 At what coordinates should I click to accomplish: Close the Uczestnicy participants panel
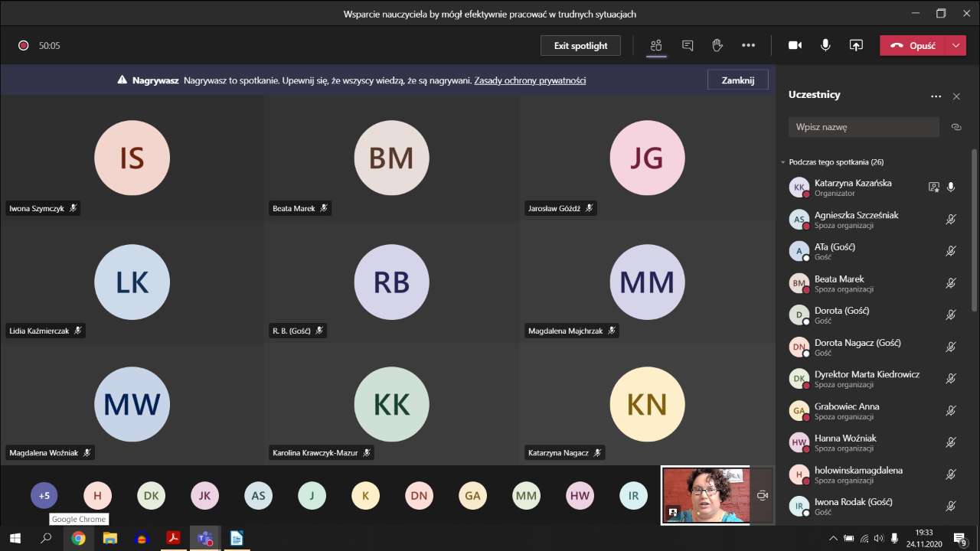(x=955, y=96)
